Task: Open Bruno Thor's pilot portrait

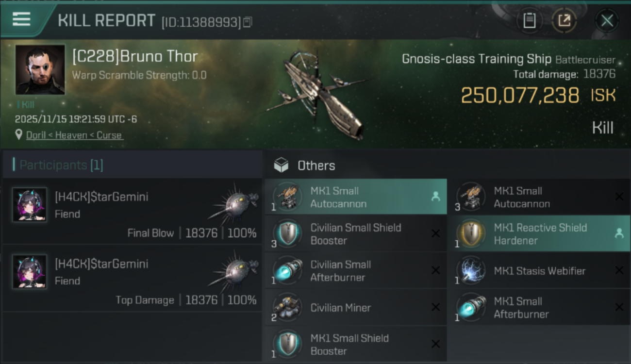Action: [x=40, y=69]
